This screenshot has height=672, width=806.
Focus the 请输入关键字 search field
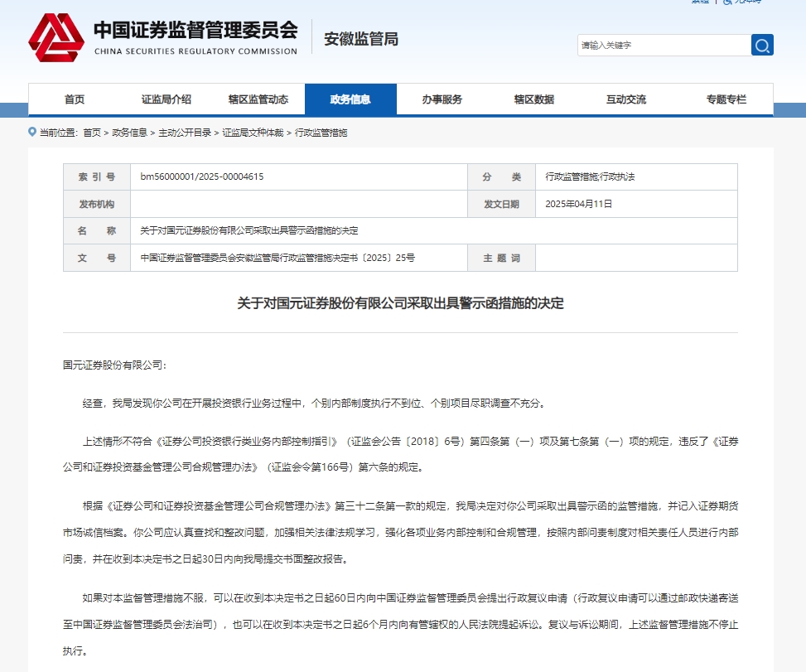point(664,46)
